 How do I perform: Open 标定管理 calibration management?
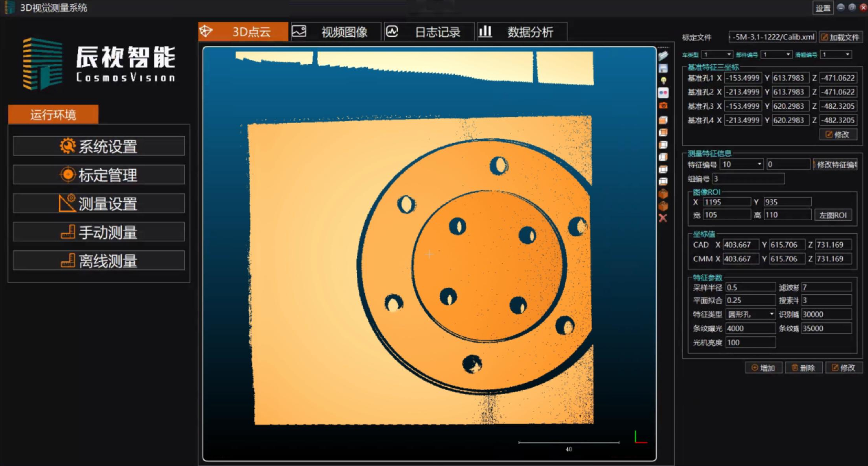tap(99, 175)
